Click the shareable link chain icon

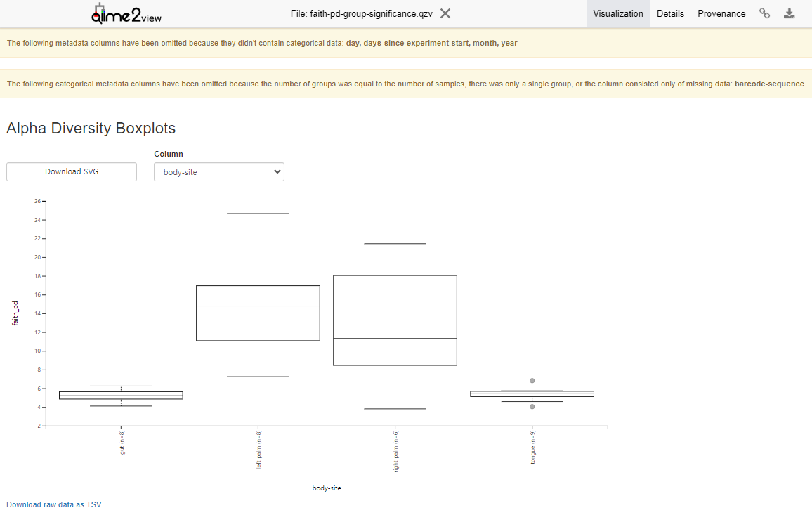point(765,13)
